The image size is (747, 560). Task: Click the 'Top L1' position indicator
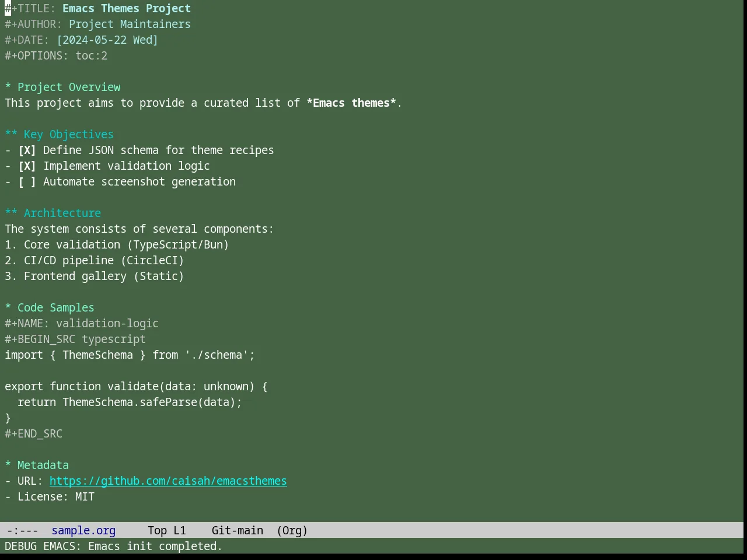click(167, 531)
